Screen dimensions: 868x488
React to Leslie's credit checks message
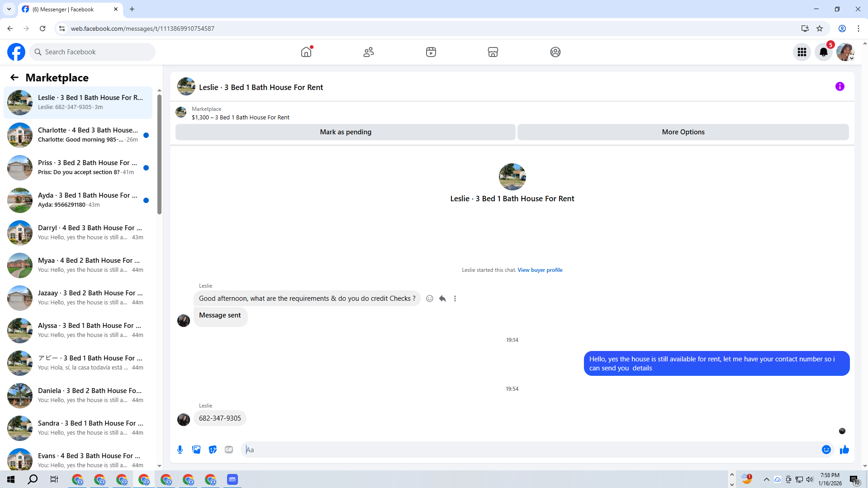click(430, 298)
